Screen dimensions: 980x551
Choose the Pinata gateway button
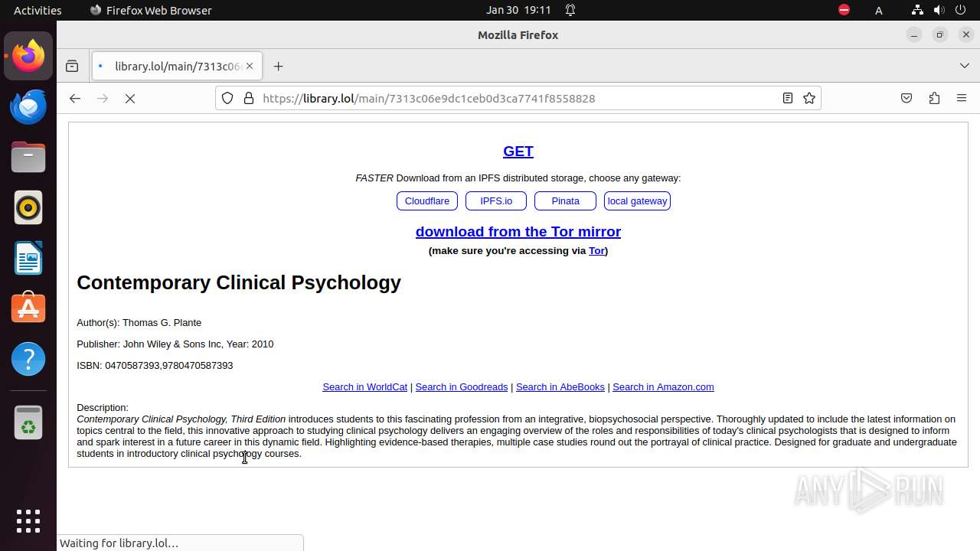[565, 201]
